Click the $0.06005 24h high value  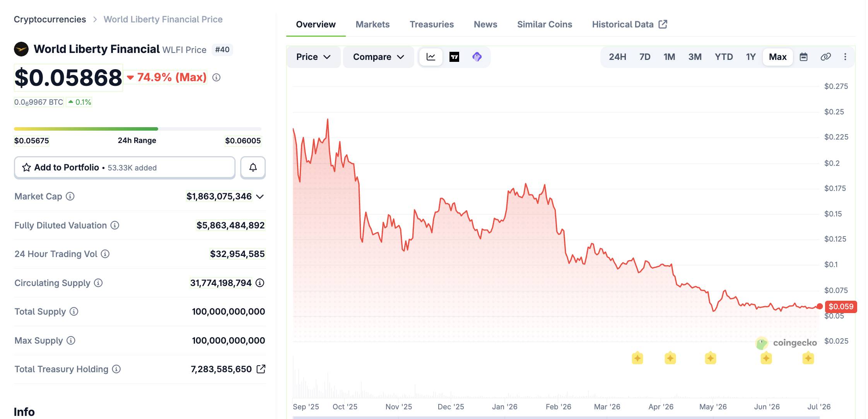pyautogui.click(x=243, y=141)
